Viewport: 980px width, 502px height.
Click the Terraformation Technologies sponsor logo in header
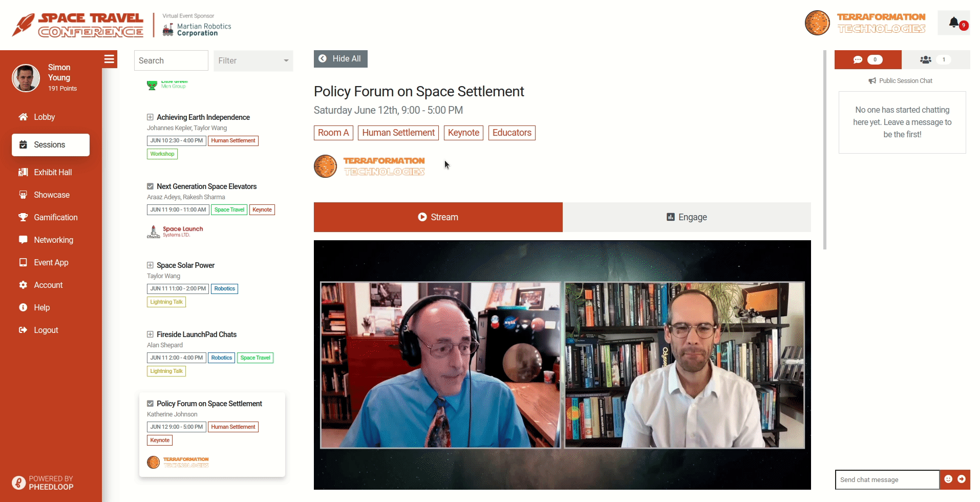pos(866,23)
